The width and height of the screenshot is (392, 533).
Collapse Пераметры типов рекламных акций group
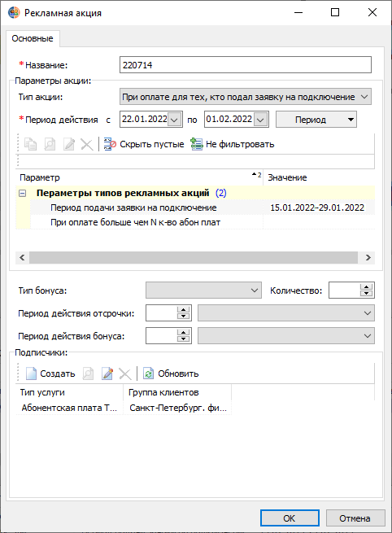23,194
